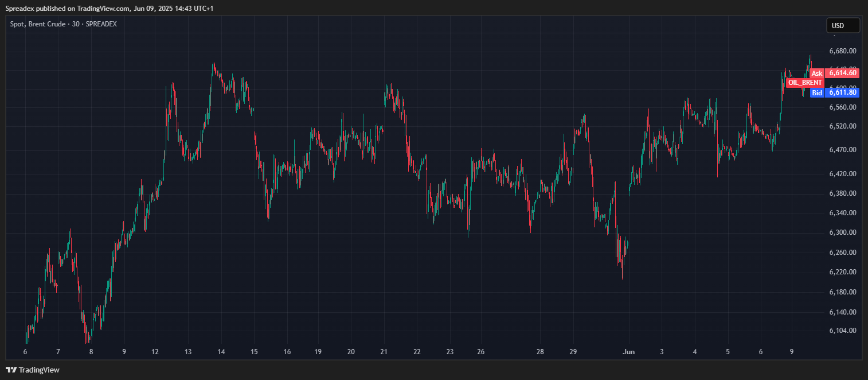Click the blue Bid tag
Image resolution: width=868 pixels, height=380 pixels.
(x=817, y=92)
